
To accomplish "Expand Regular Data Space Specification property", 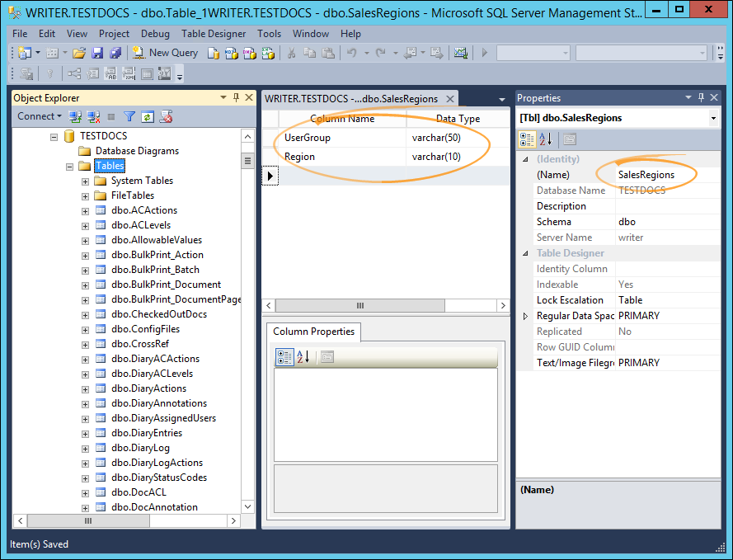I will (x=525, y=316).
